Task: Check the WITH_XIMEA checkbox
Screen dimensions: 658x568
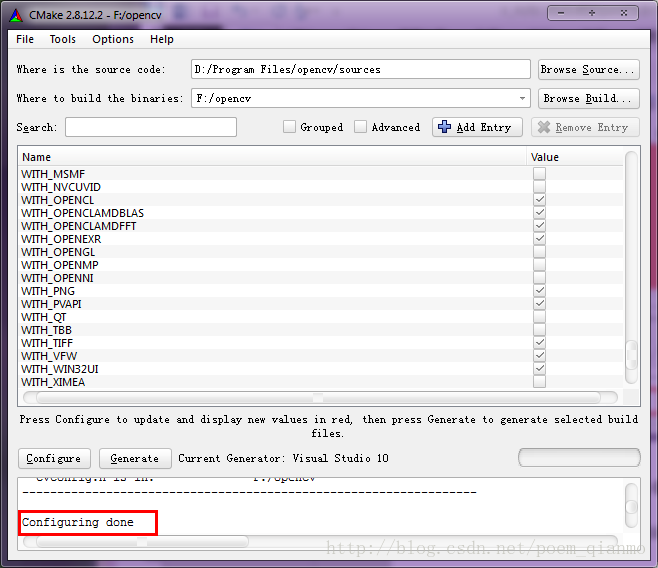Action: tap(539, 382)
